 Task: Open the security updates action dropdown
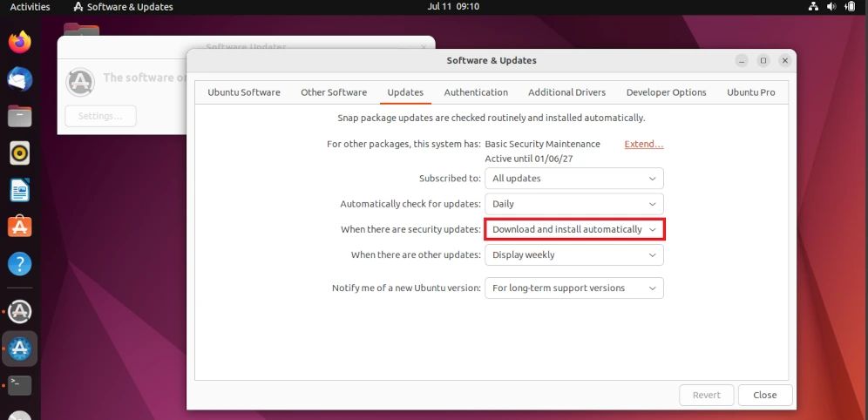coord(574,229)
